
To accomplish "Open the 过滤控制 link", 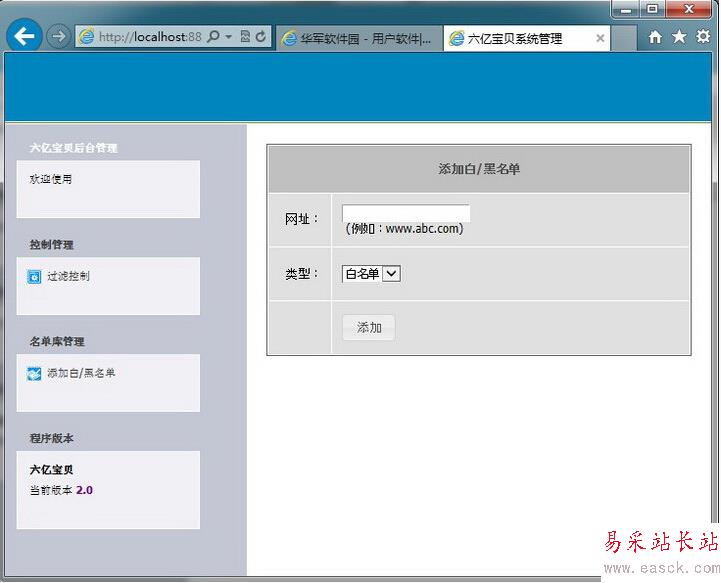I will click(x=69, y=276).
